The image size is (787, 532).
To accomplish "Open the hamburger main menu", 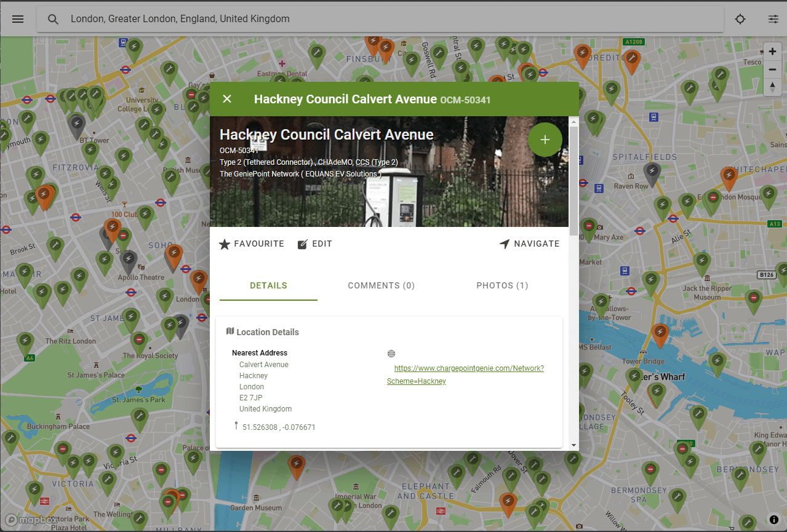I will coord(18,19).
